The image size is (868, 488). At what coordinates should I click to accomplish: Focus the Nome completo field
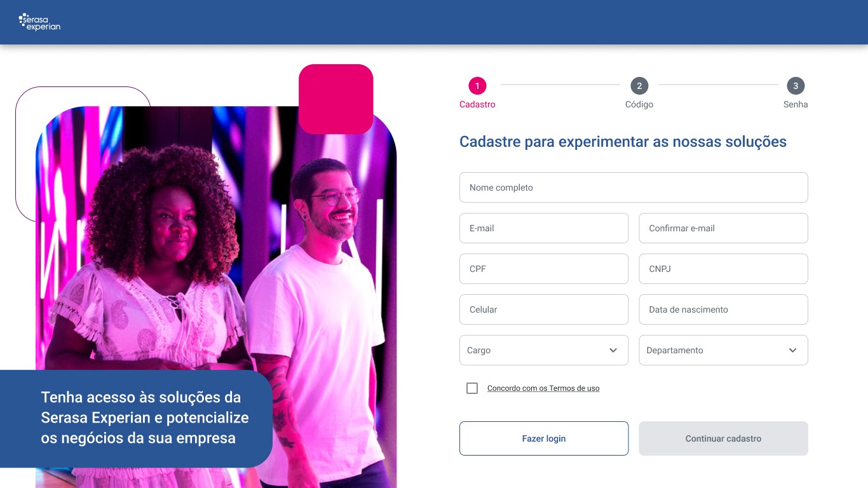tap(634, 187)
